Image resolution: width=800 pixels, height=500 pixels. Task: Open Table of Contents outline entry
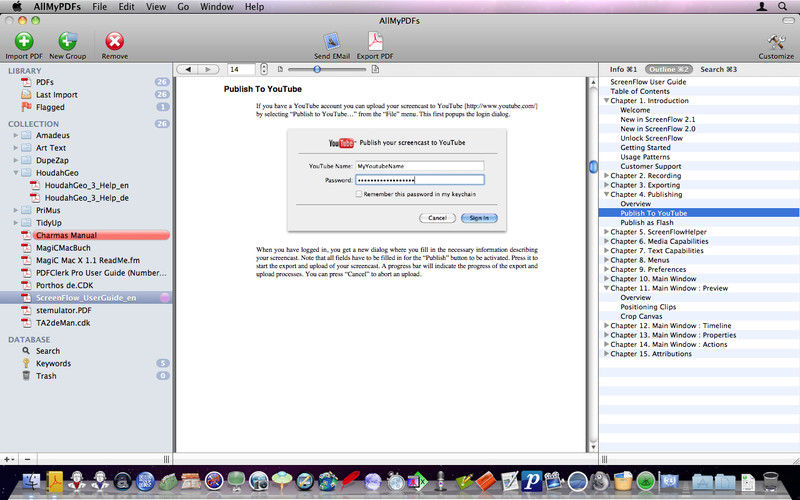coord(640,91)
